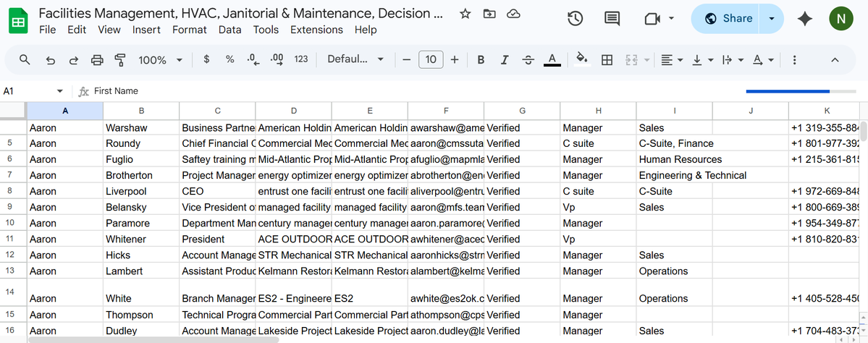Open the Meet call options arrow
Screen dimensions: 868x343
(672, 18)
